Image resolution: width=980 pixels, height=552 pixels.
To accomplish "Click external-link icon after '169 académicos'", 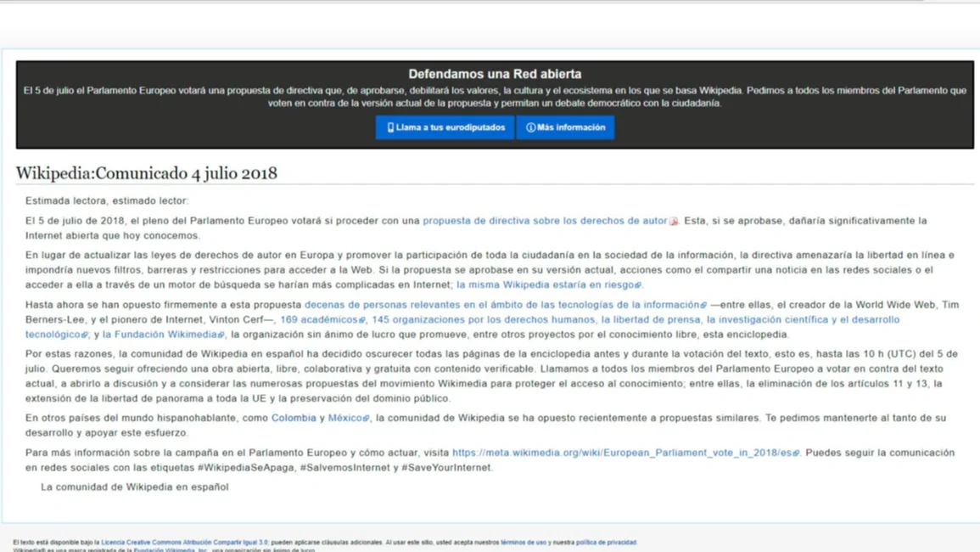I will 361,320.
